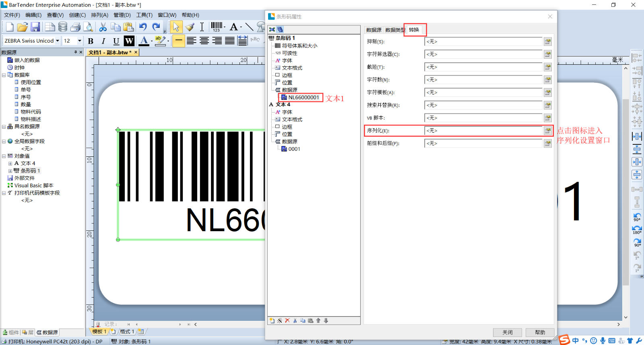
Task: Click the database connection setup icon
Action: coord(62,27)
